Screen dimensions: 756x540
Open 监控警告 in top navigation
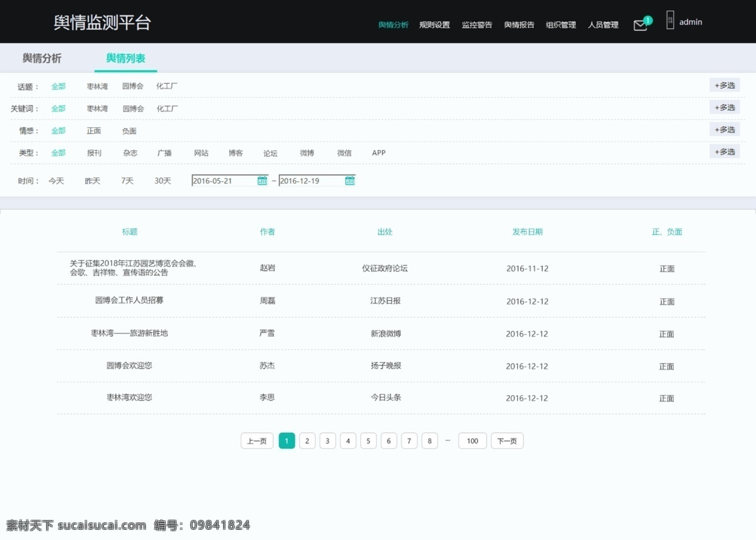pyautogui.click(x=477, y=25)
